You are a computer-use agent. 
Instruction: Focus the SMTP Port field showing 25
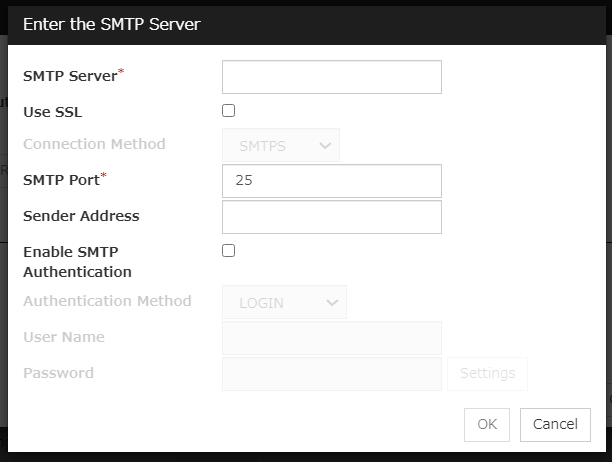click(x=331, y=181)
